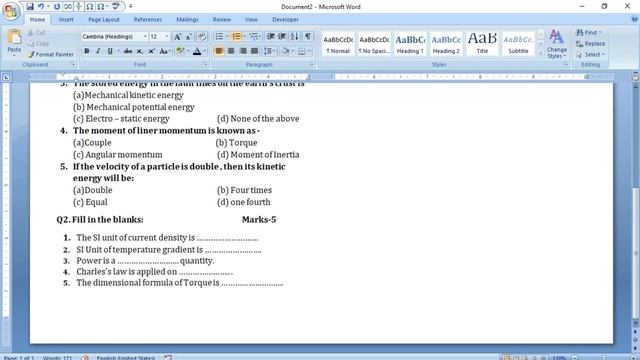Open the References tab
Image resolution: width=640 pixels, height=360 pixels.
148,19
